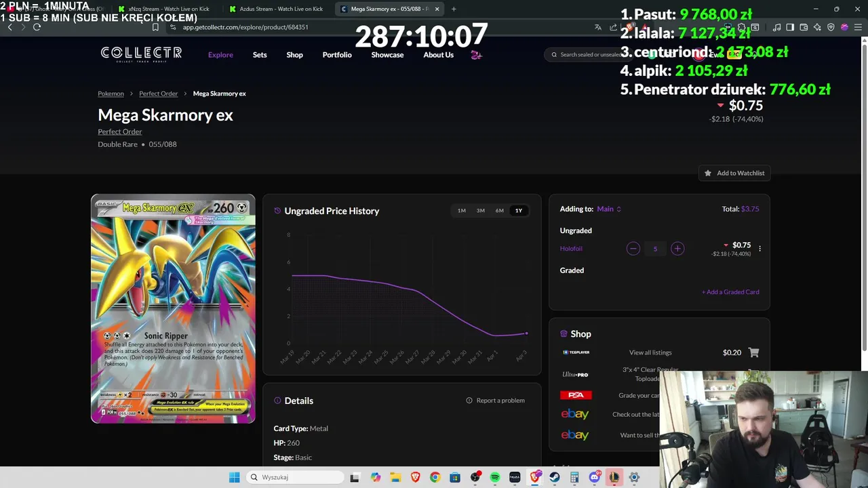
Task: Open Discord from the taskbar
Action: (595, 477)
